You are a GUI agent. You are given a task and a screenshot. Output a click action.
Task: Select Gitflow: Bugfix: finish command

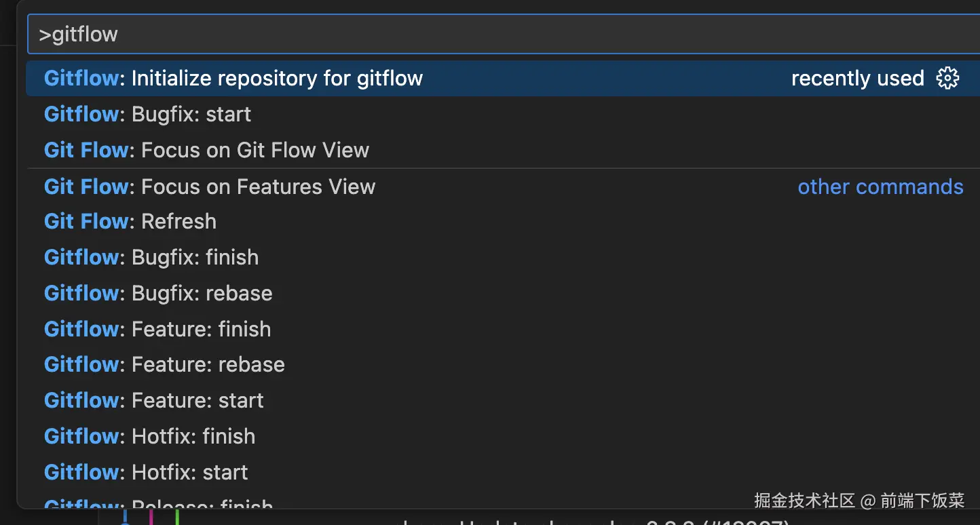click(151, 258)
